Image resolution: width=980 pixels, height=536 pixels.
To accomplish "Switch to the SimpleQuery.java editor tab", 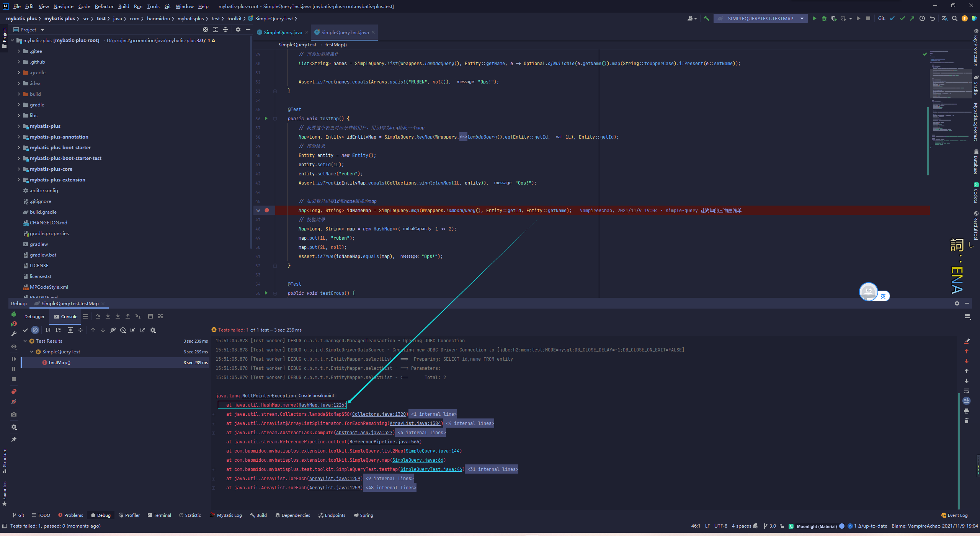I will coord(283,32).
